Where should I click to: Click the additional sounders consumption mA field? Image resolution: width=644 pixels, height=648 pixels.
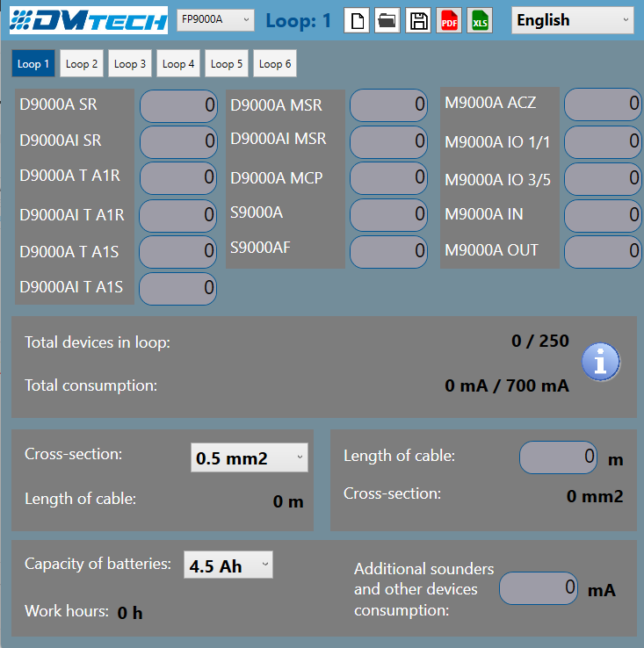[x=539, y=588]
